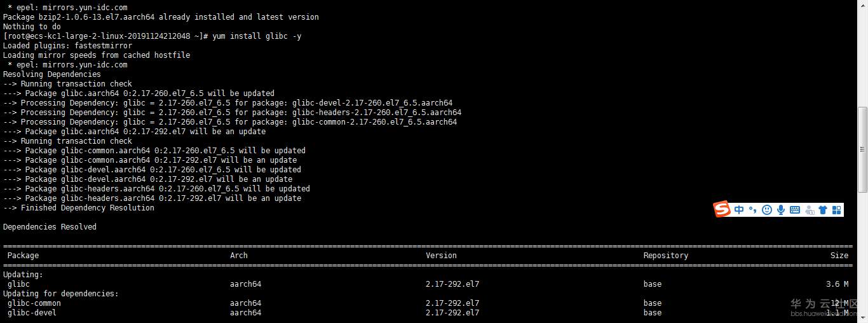Image resolution: width=868 pixels, height=323 pixels.
Task: Open the emoji panel in IME bar
Action: click(x=767, y=210)
